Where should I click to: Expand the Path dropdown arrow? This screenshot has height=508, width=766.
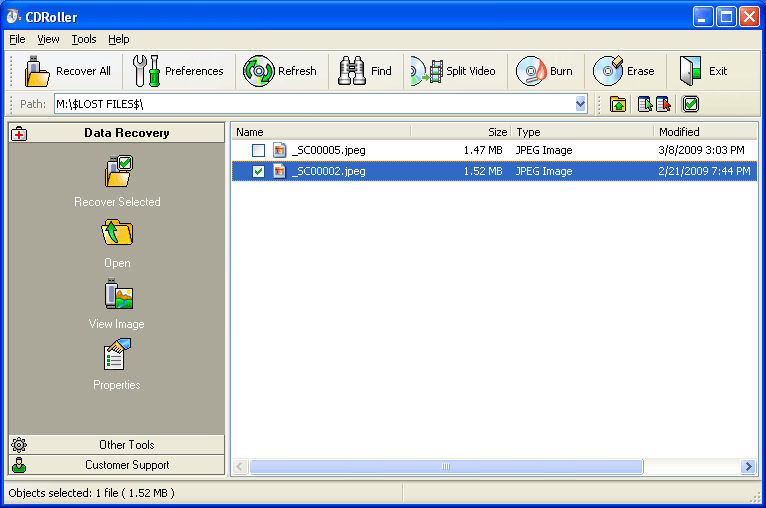(x=580, y=104)
